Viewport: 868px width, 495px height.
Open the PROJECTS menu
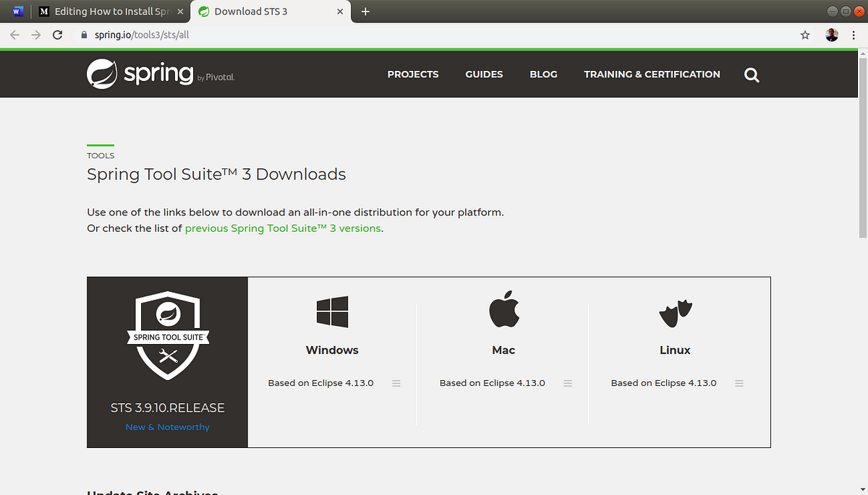coord(413,74)
